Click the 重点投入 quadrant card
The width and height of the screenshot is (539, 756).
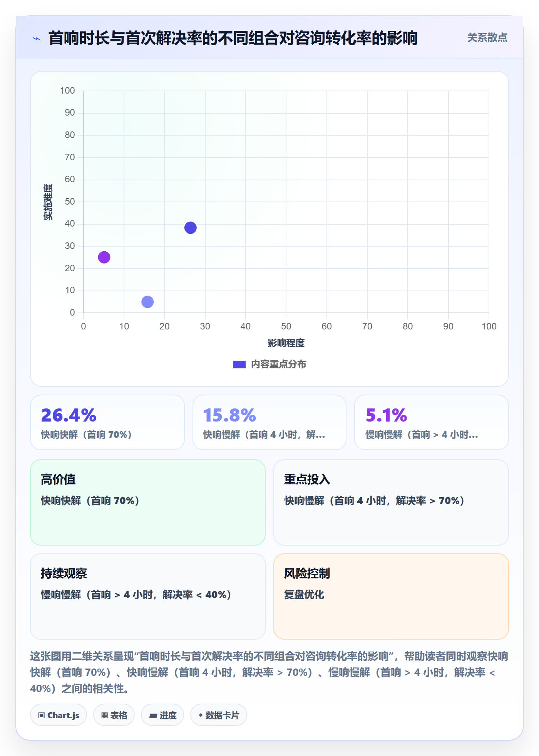point(391,502)
